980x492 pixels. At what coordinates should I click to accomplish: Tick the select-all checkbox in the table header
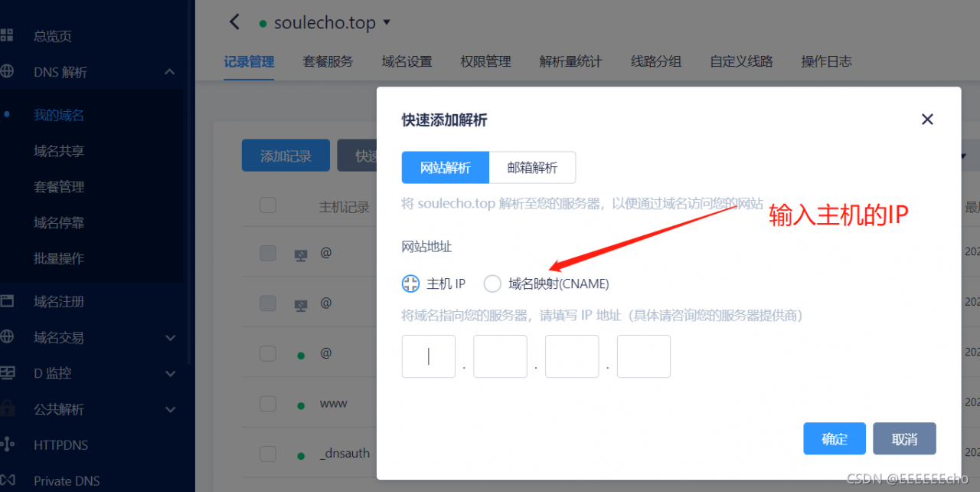(268, 205)
